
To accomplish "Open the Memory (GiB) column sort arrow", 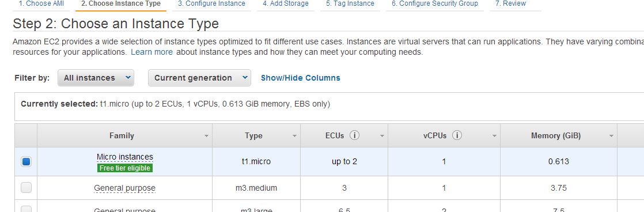I will tap(611, 136).
